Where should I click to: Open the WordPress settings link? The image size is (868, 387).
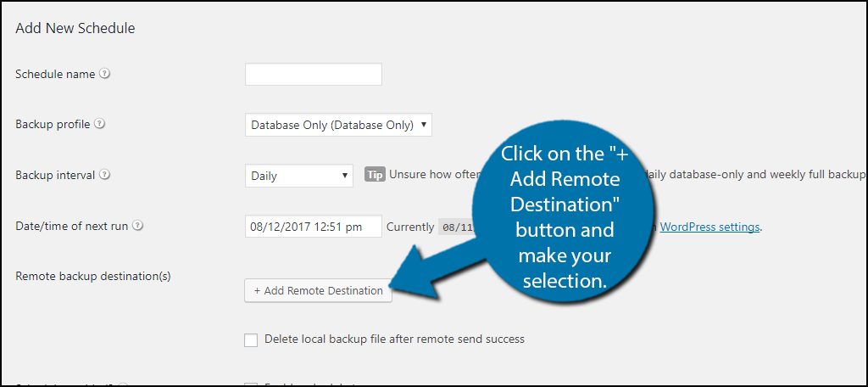(x=710, y=227)
